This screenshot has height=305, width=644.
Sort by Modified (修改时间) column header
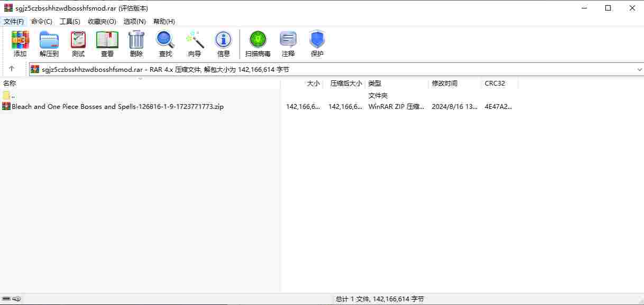click(x=455, y=84)
